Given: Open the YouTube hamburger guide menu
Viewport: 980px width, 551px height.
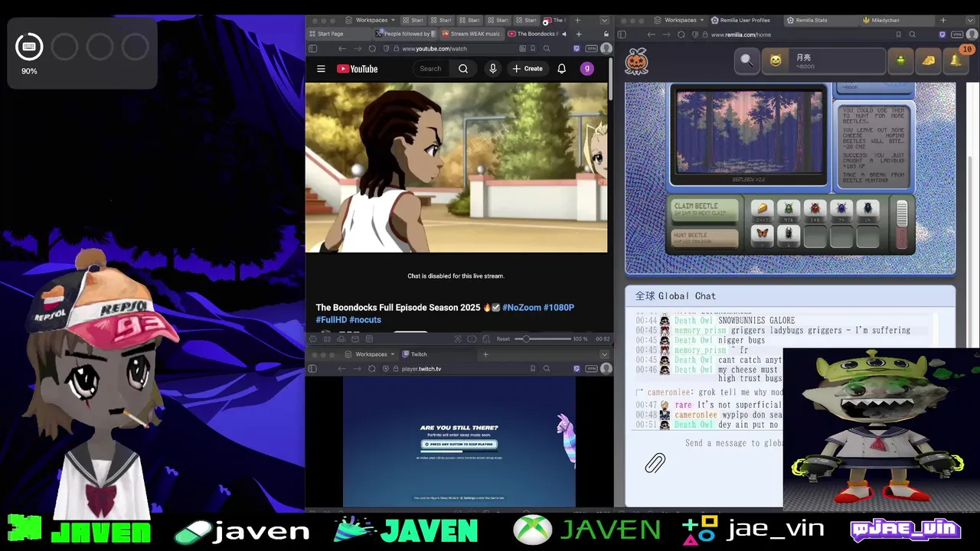Looking at the screenshot, I should click(321, 69).
